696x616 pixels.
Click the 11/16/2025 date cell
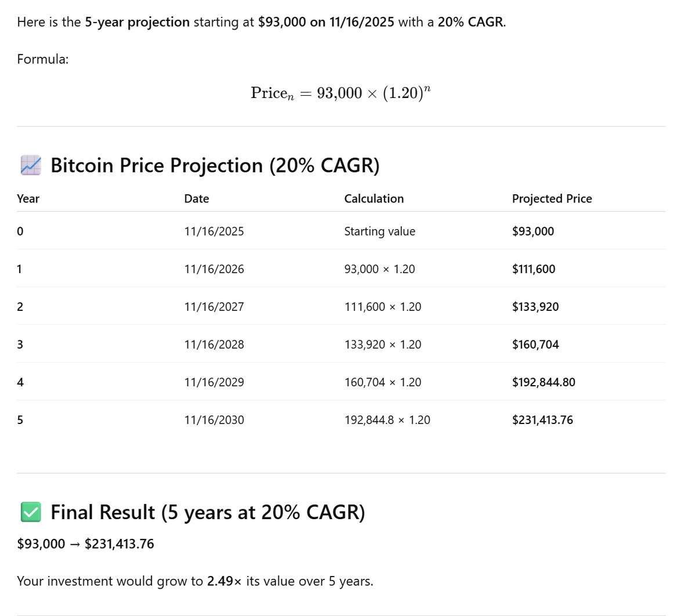[214, 231]
